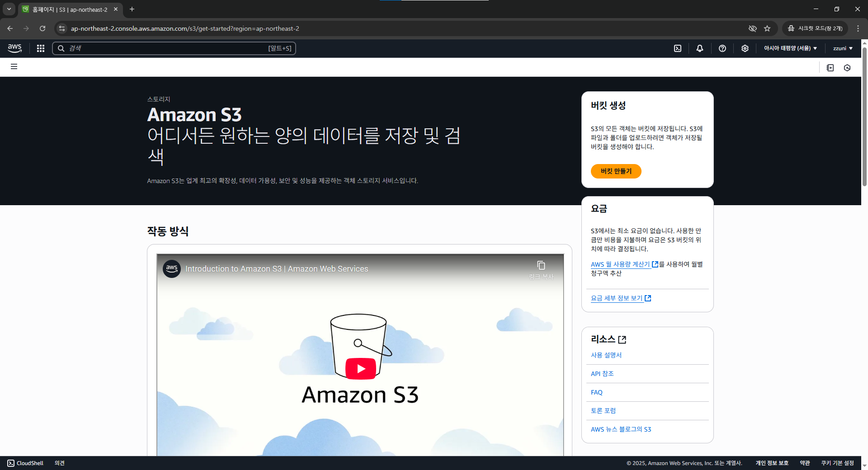This screenshot has height=470, width=868.
Task: Open the 사용 설명서 resource link
Action: (606, 355)
